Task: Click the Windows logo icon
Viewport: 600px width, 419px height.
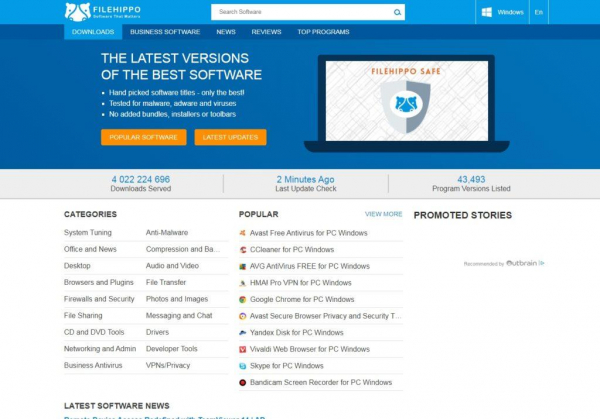Action: point(486,12)
